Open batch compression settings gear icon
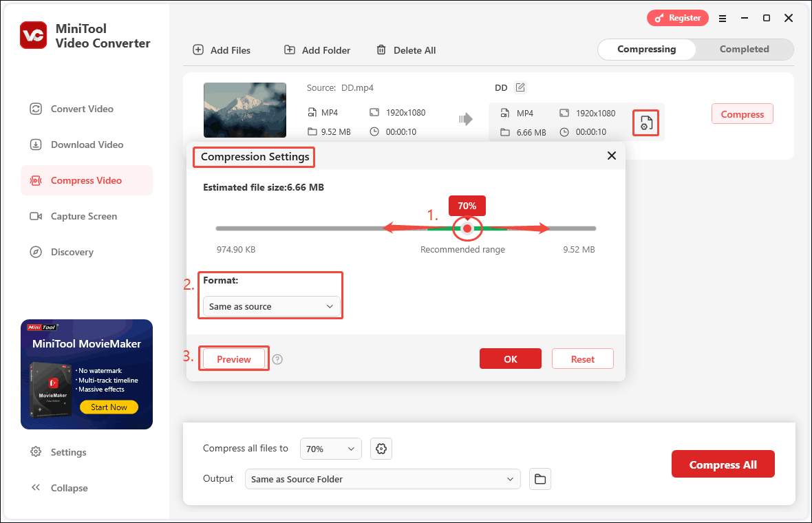The width and height of the screenshot is (812, 523). 381,449
